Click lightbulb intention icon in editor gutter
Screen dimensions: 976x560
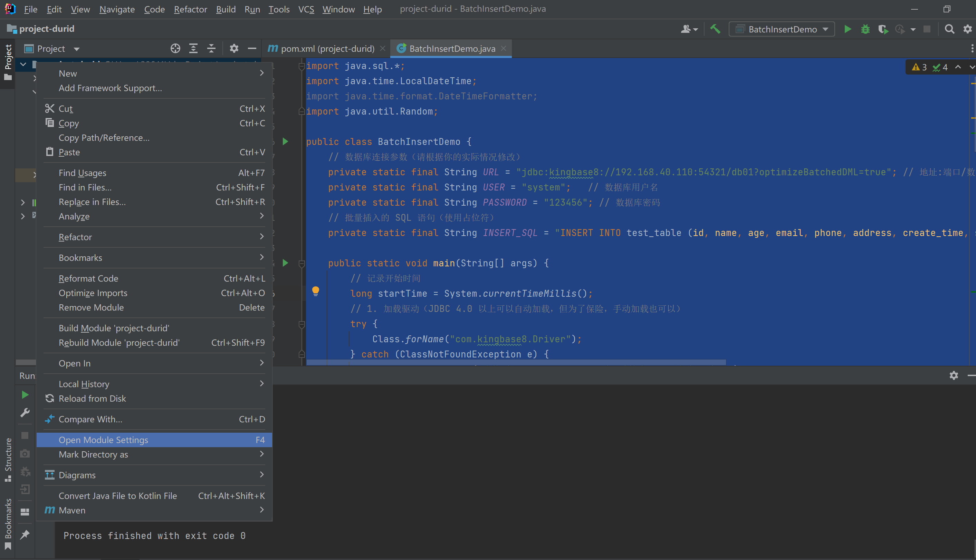pyautogui.click(x=316, y=291)
